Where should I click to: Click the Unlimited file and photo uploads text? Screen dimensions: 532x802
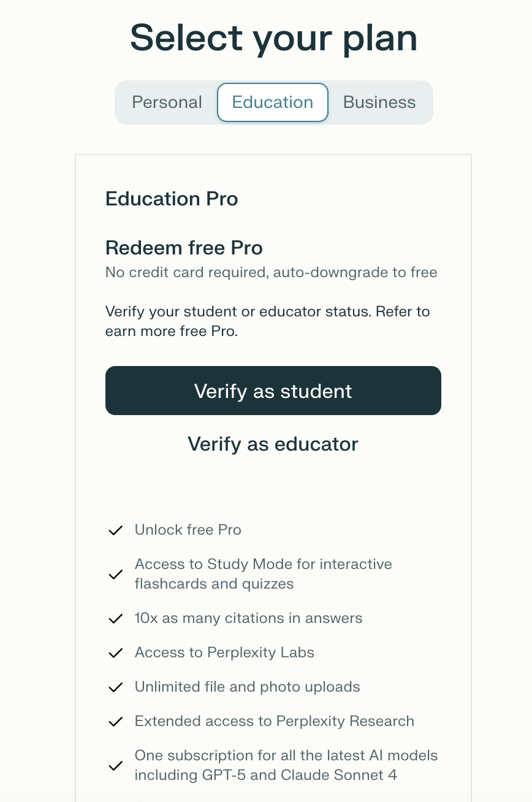(247, 687)
